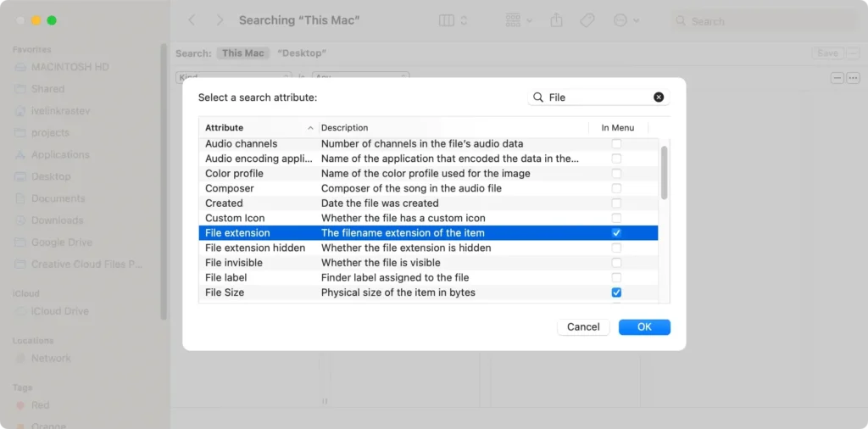Click the Share icon in Finder toolbar
Screen dimensions: 868x429
[x=556, y=20]
